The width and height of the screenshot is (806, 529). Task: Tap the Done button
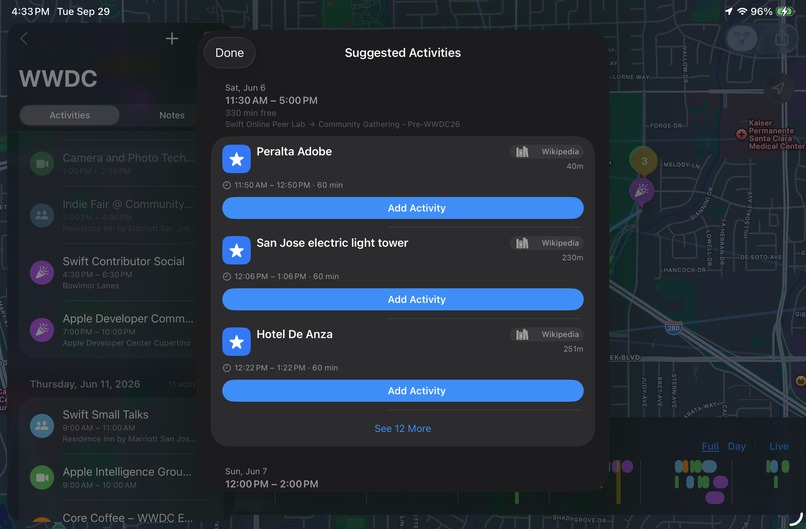(229, 52)
